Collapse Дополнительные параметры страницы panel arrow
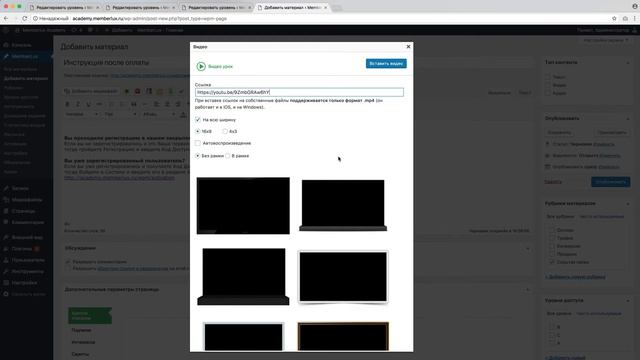640x360 pixels. [528, 290]
